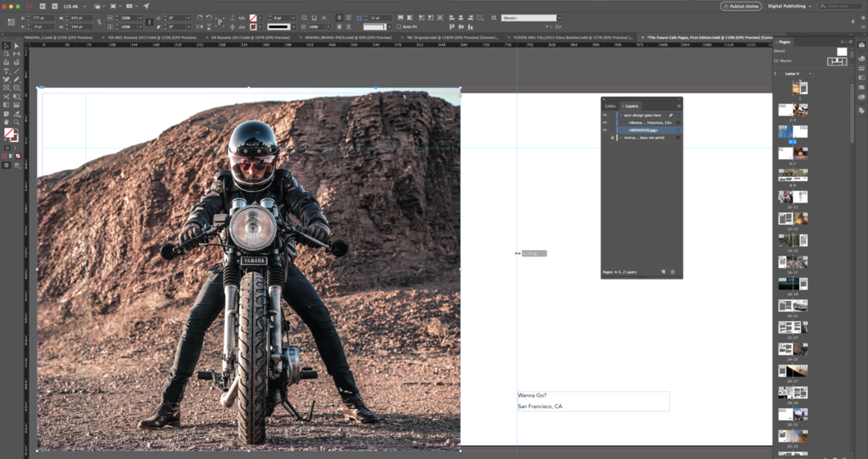Choose the Hand tool
Screen dimensions: 868x459
coord(7,122)
